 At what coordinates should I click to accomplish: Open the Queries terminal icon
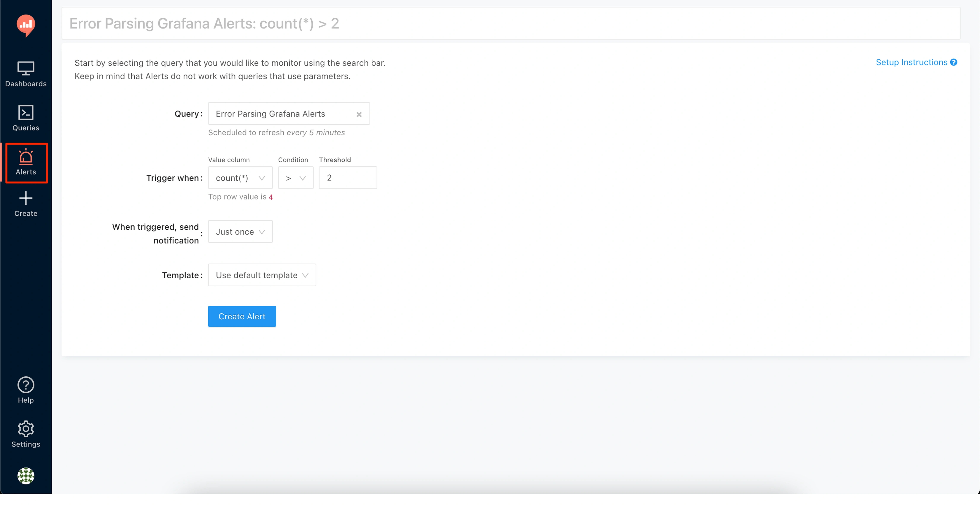pyautogui.click(x=26, y=113)
